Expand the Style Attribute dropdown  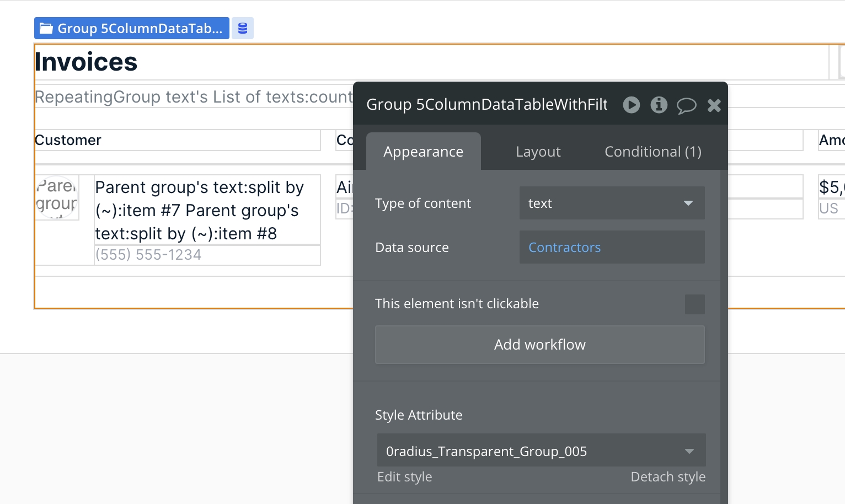[541, 452]
